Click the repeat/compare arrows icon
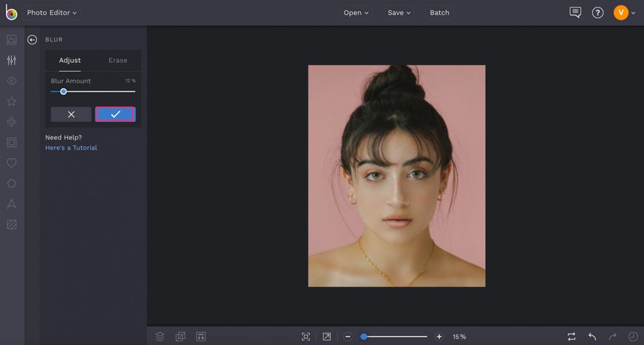Image resolution: width=644 pixels, height=345 pixels. 571,336
